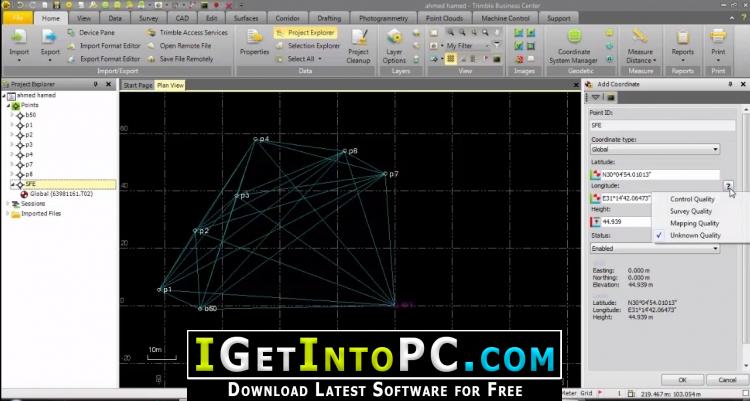Pin the Add Coordinate panel
This screenshot has width=750, height=401.
(730, 84)
